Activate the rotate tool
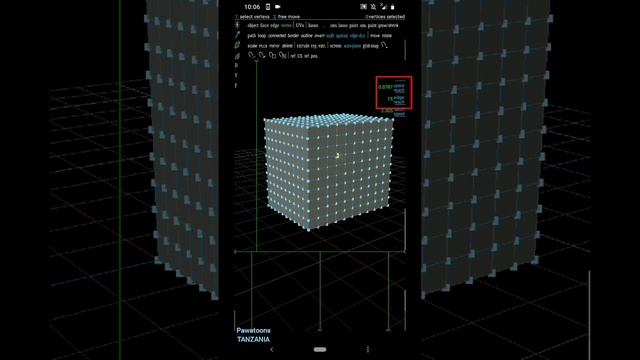 (387, 36)
